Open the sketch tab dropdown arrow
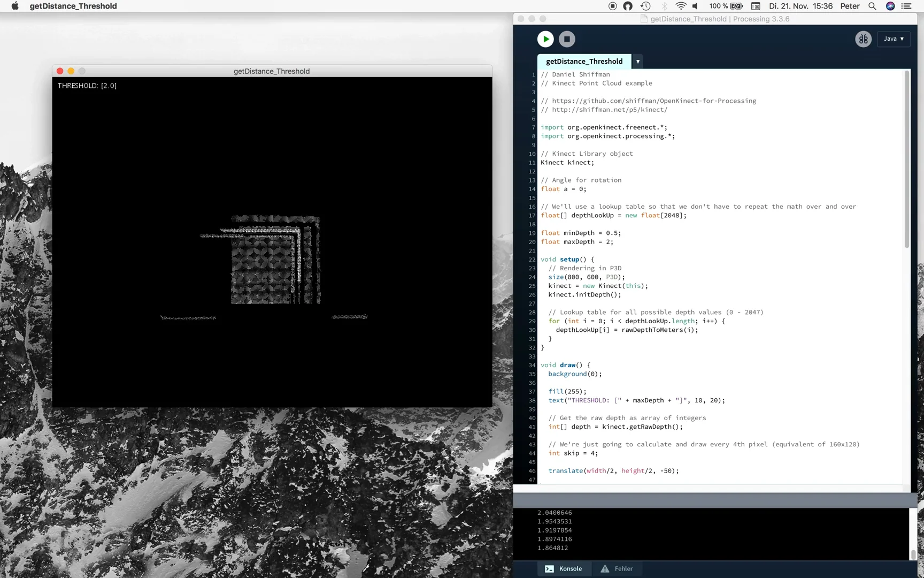924x578 pixels. [x=637, y=62]
